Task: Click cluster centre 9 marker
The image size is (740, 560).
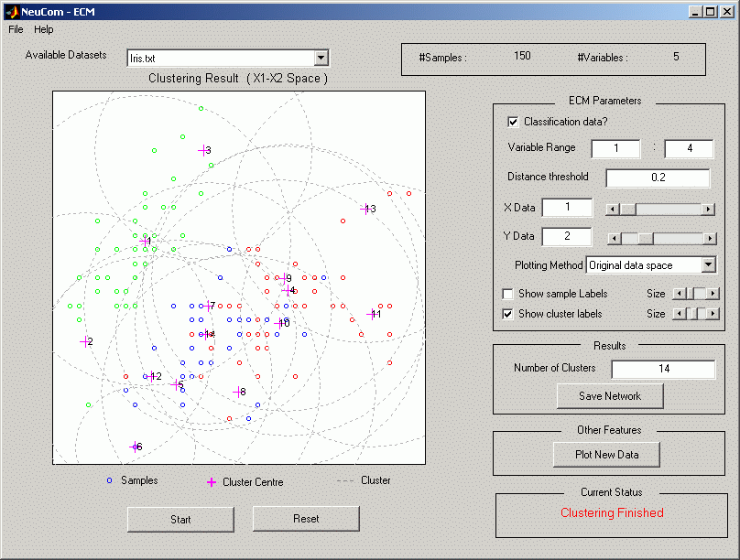Action: tap(283, 278)
